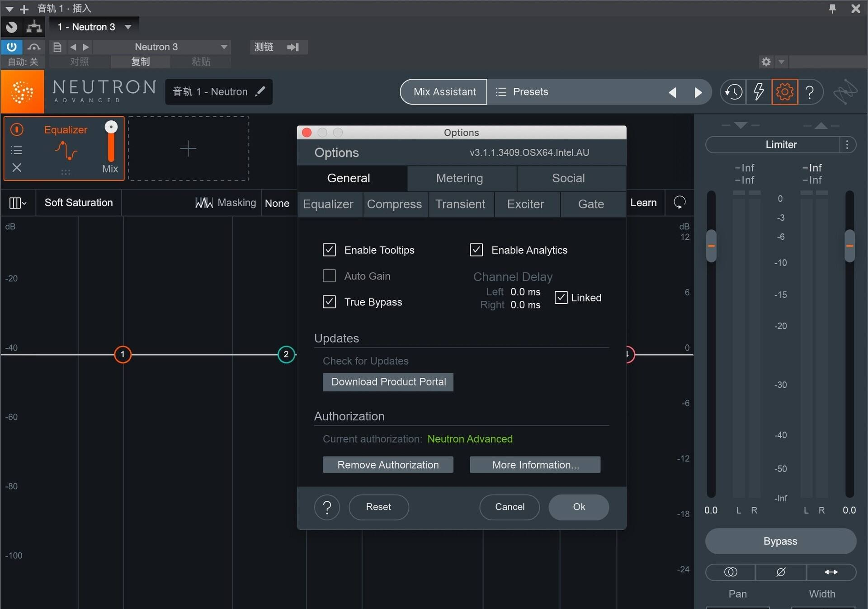Toggle True Bypass checkbox
The image size is (868, 609).
tap(329, 302)
